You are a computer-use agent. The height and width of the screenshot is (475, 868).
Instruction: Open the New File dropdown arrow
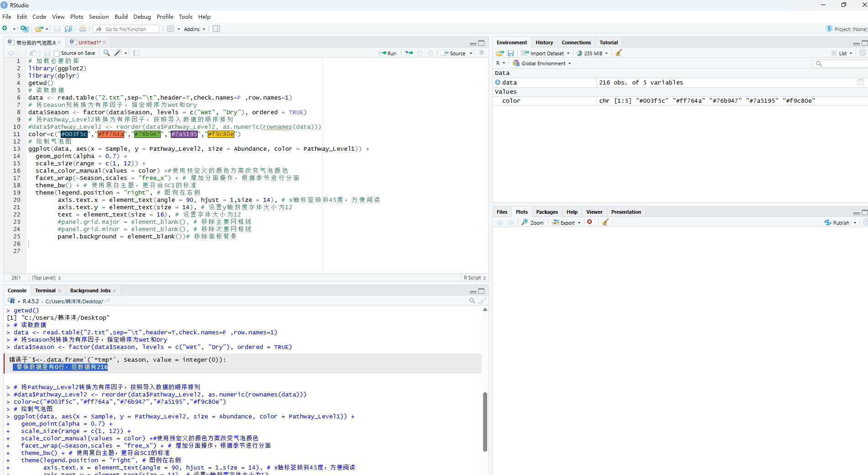pos(15,29)
